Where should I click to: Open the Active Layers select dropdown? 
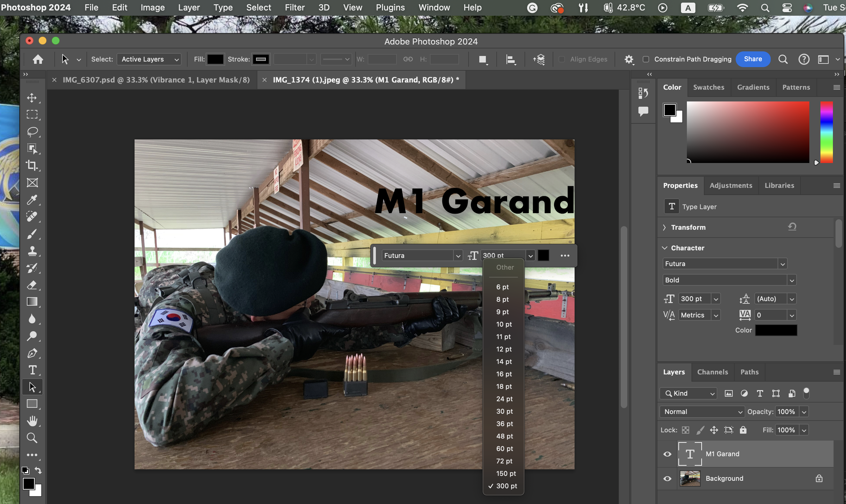pos(149,60)
